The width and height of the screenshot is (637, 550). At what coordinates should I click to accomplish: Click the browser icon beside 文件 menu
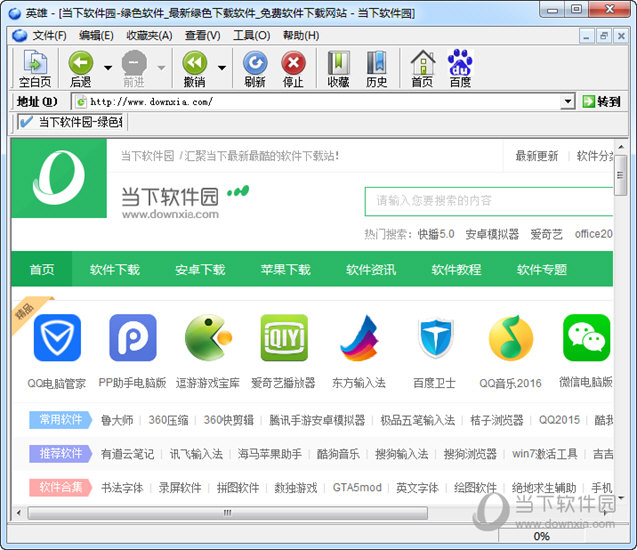point(20,36)
